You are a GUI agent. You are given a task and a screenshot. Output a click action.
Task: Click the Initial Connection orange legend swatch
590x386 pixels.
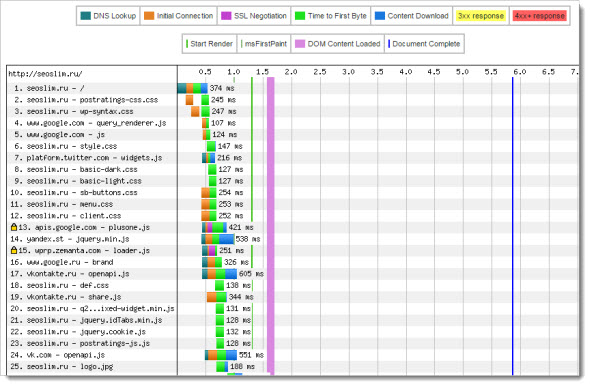[x=149, y=16]
